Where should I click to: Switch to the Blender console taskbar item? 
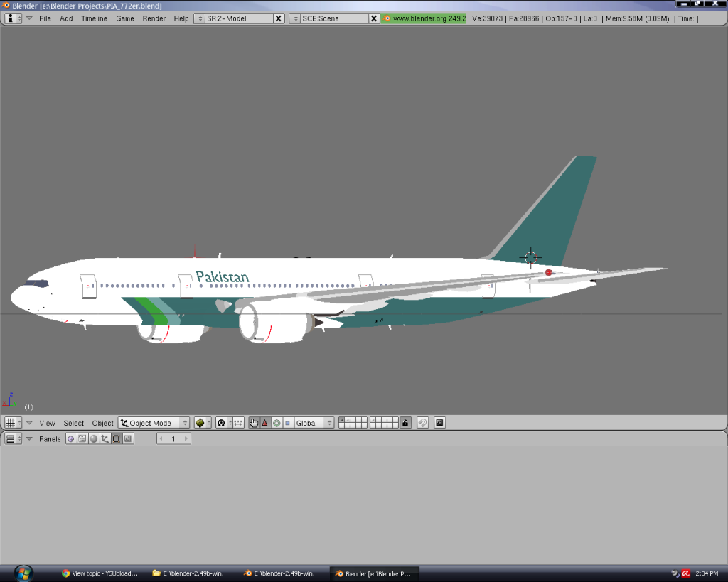(282, 573)
